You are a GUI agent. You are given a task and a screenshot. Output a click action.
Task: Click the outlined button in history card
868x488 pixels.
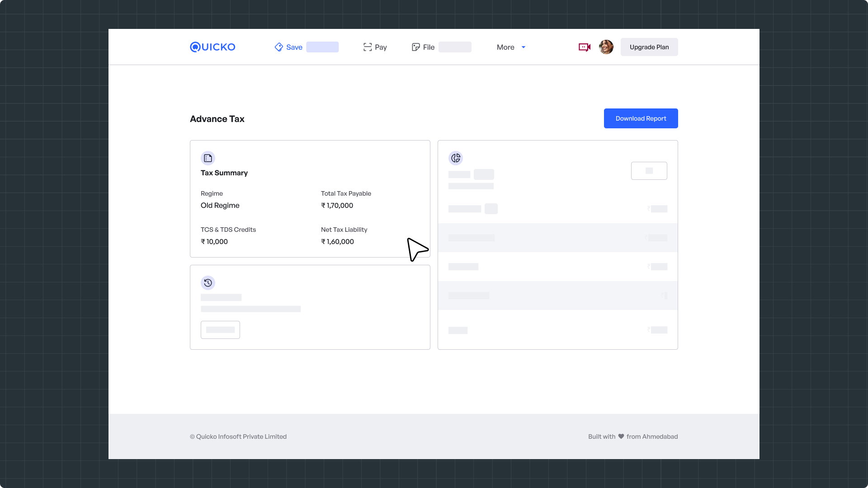tap(220, 330)
